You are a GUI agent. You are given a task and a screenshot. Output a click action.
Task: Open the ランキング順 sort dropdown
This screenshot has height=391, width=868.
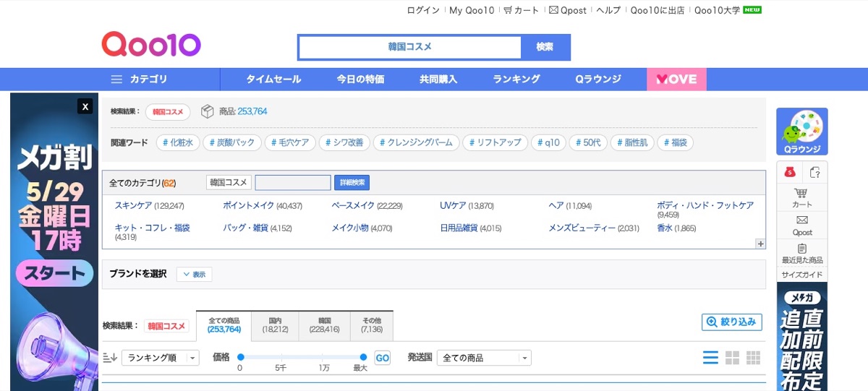(160, 358)
